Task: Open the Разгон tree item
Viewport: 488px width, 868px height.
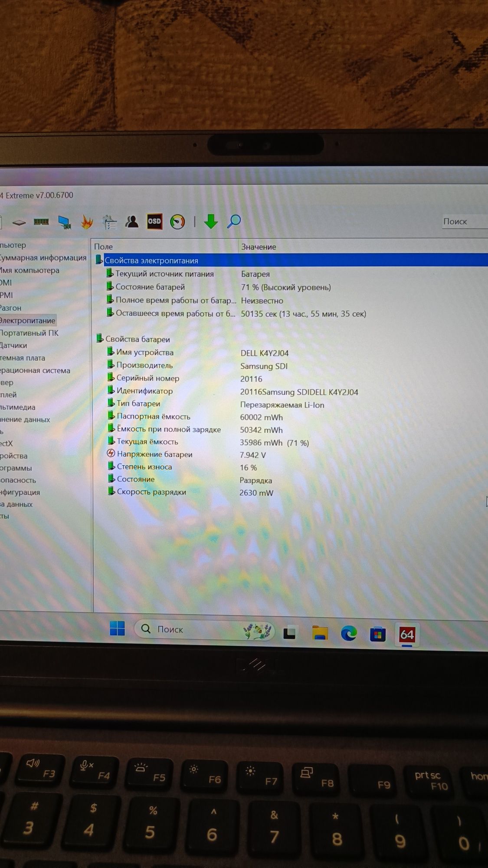Action: (x=10, y=308)
